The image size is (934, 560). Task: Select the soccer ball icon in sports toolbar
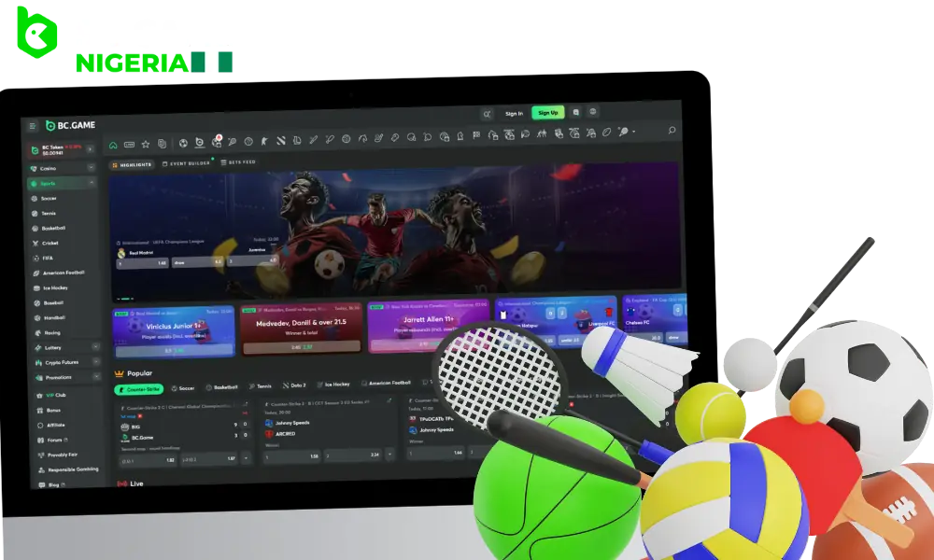(x=184, y=143)
